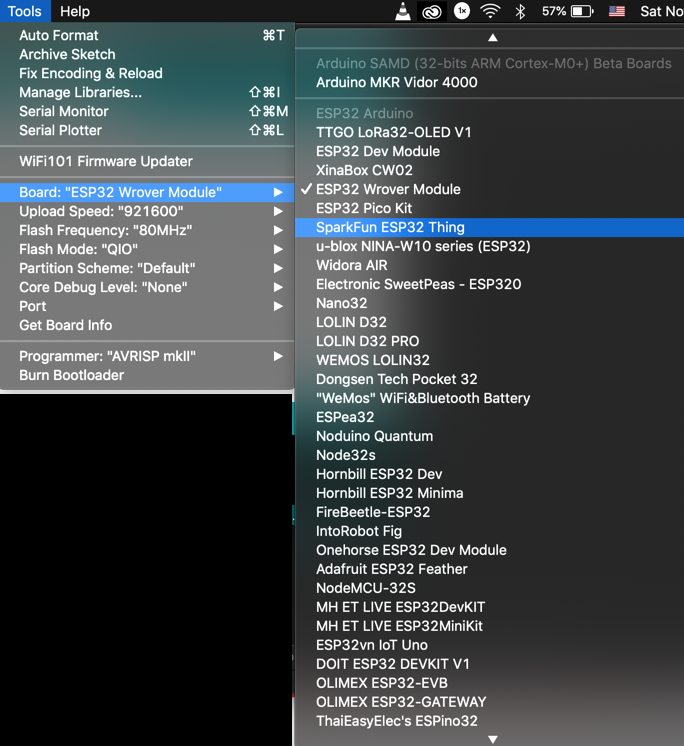This screenshot has width=684, height=746.
Task: Pick Onehorse ESP32 Dev Module
Action: click(489, 550)
